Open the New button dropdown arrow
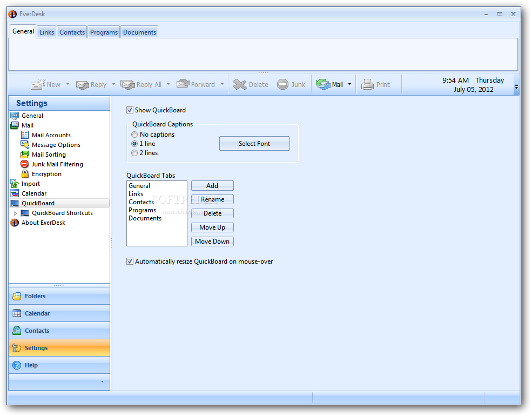The height and width of the screenshot is (416, 532). (x=68, y=84)
